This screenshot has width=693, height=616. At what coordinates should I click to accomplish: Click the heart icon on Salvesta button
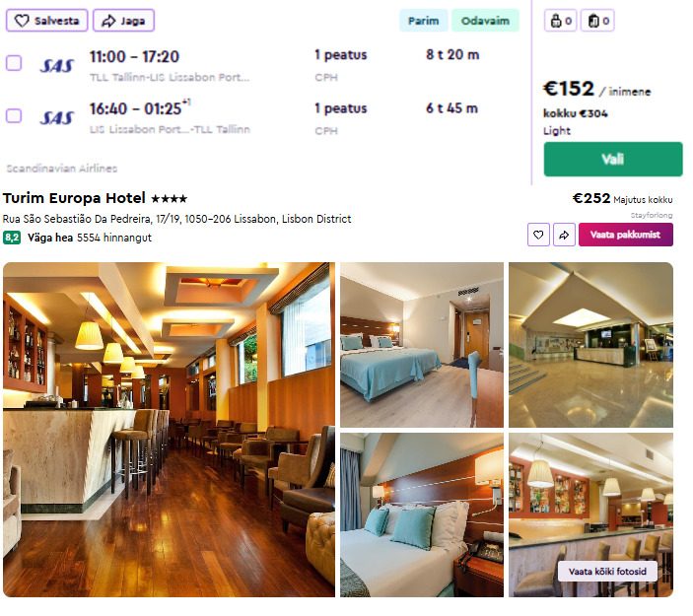22,21
